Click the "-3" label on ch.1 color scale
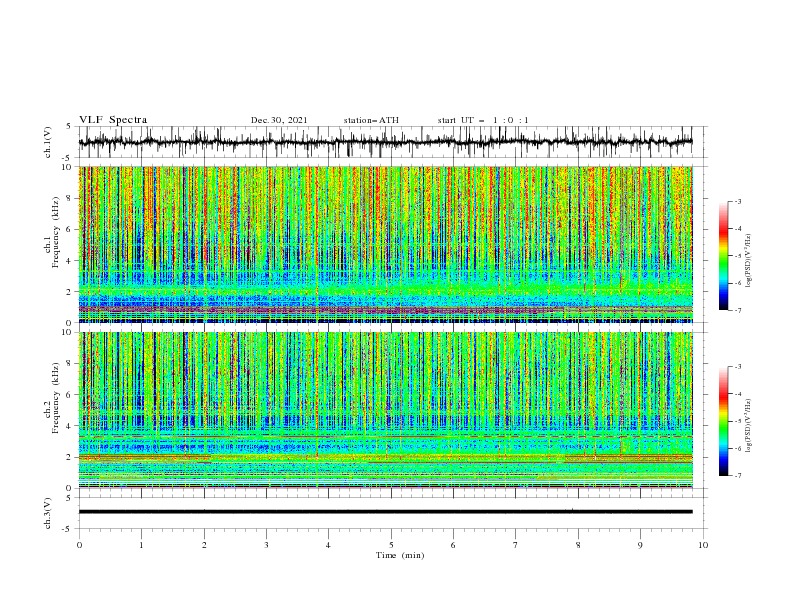 tap(737, 201)
